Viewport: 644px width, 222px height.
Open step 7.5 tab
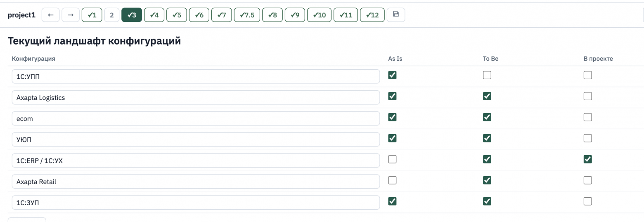[x=247, y=15]
